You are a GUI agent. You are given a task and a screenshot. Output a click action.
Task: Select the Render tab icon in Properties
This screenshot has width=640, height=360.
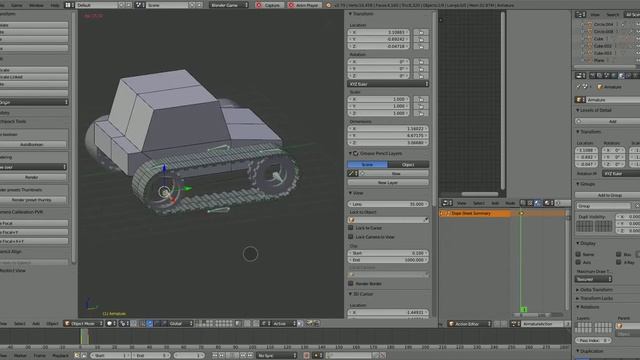tap(592, 76)
